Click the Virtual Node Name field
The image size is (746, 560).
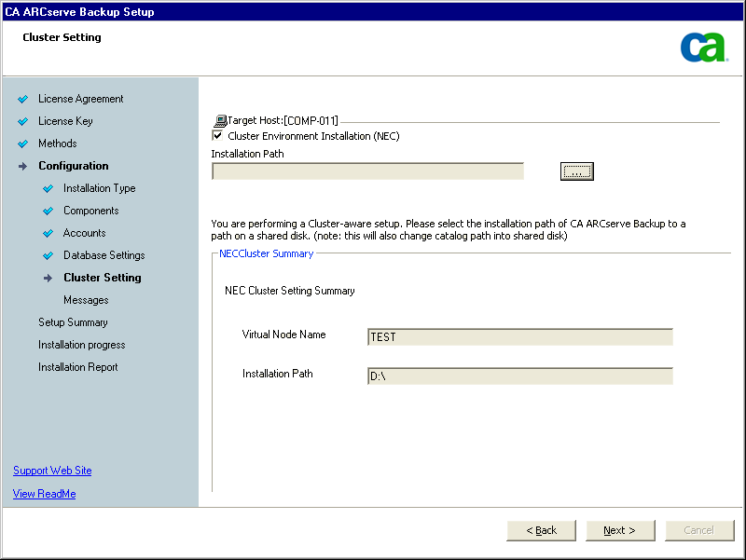[x=519, y=337]
